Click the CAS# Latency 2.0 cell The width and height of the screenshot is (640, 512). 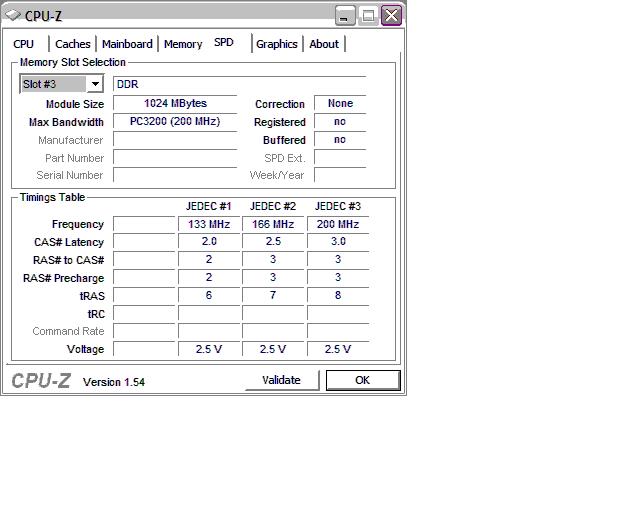[209, 241]
